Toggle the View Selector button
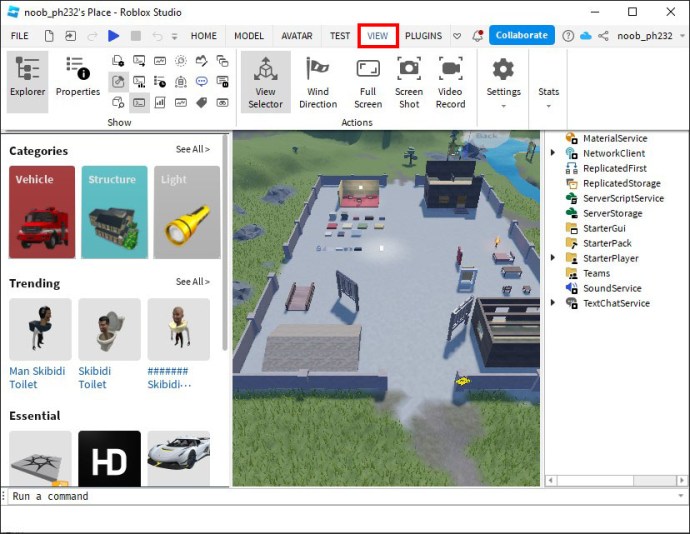 coord(265,81)
